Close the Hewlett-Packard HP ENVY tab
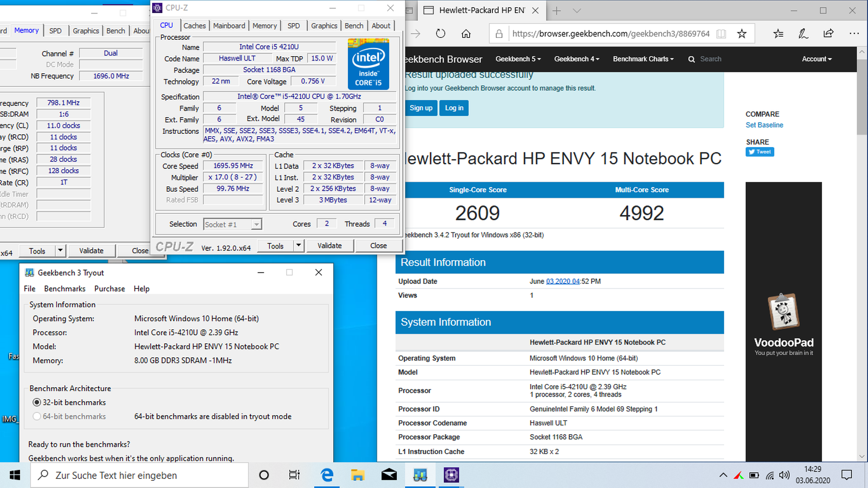Viewport: 868px width, 488px height. 535,10
